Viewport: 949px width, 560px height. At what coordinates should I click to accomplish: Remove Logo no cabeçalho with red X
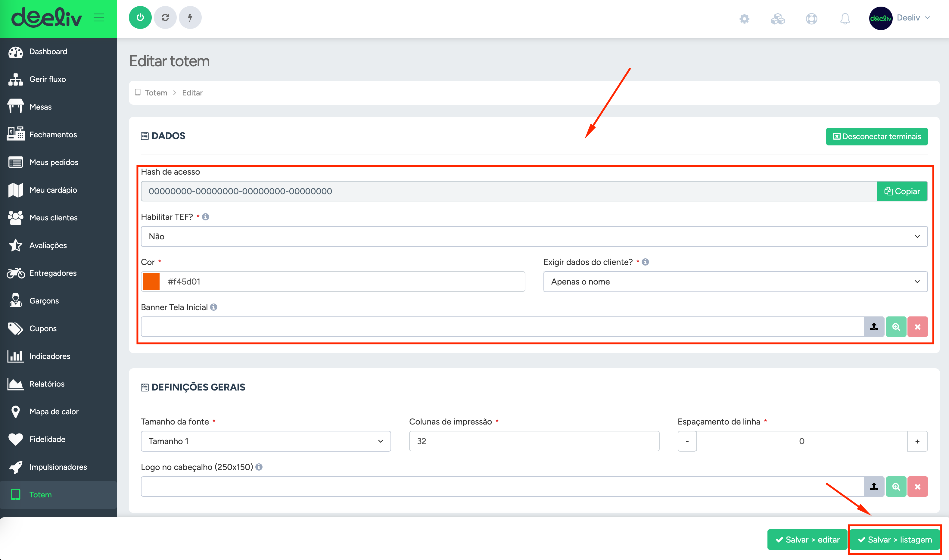[x=917, y=487]
